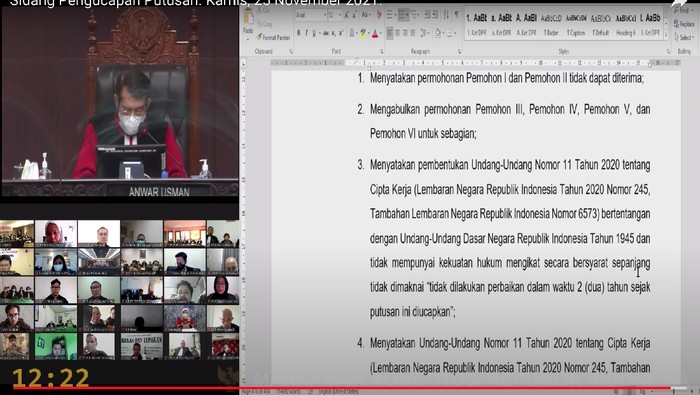
Task: Activate the Format Painter tool
Action: click(x=273, y=37)
